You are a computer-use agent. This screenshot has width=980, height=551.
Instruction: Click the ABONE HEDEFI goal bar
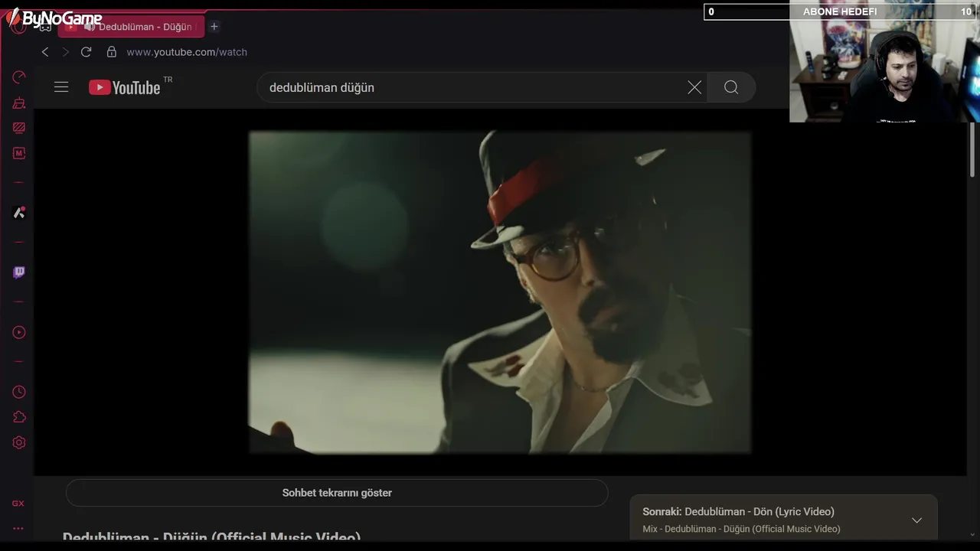pyautogui.click(x=840, y=11)
